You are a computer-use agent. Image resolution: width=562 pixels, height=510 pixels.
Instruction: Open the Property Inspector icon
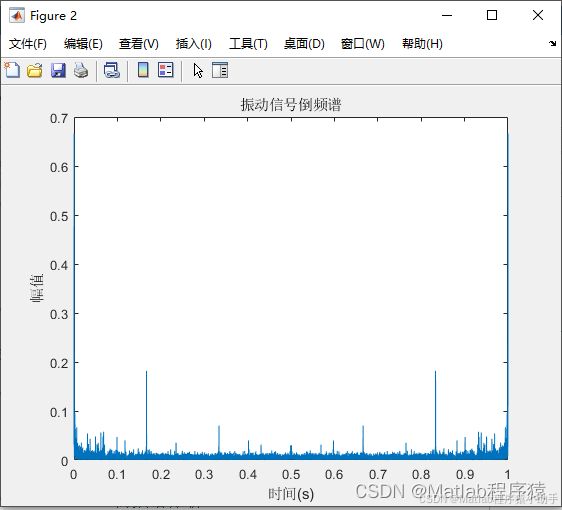(x=220, y=70)
